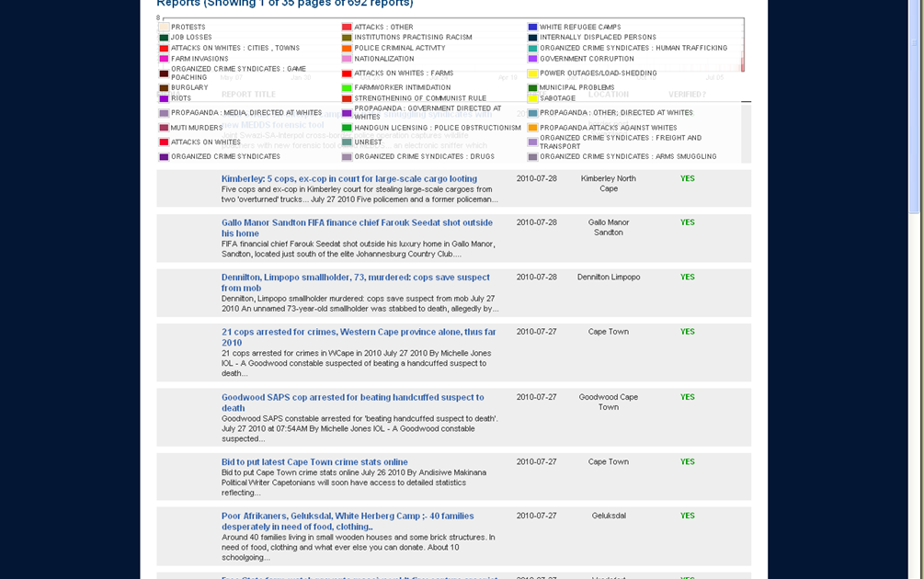
Task: Click the 'Goodwood Cape Town' location cell
Action: coord(608,402)
